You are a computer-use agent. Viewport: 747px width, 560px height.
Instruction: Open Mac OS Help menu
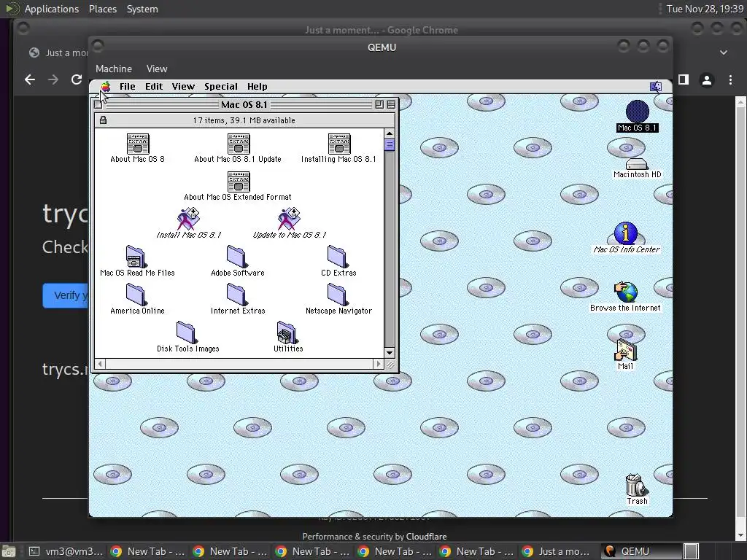(x=258, y=87)
